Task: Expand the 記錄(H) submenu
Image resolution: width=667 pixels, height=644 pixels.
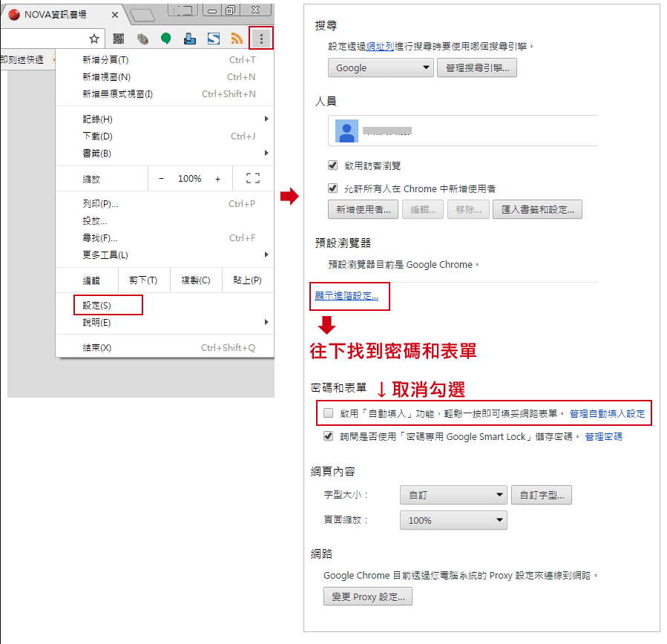Action: [165, 119]
